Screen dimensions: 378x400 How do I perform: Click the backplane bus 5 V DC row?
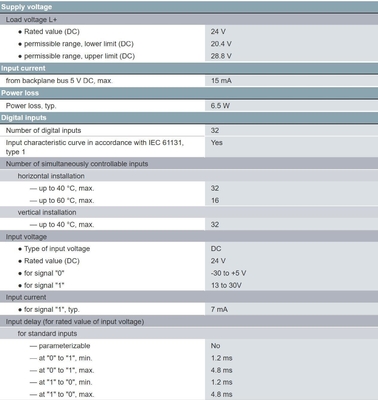[x=189, y=81]
